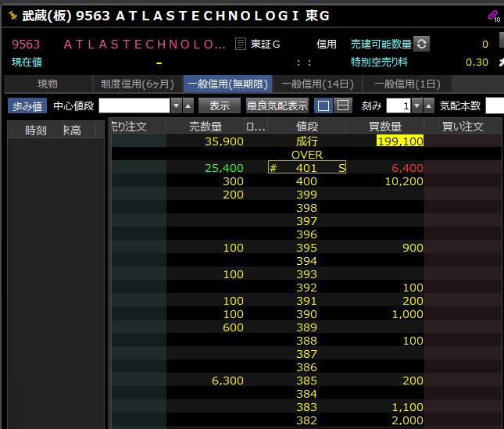Select price 399 row
This screenshot has width=504, height=429.
tap(306, 195)
